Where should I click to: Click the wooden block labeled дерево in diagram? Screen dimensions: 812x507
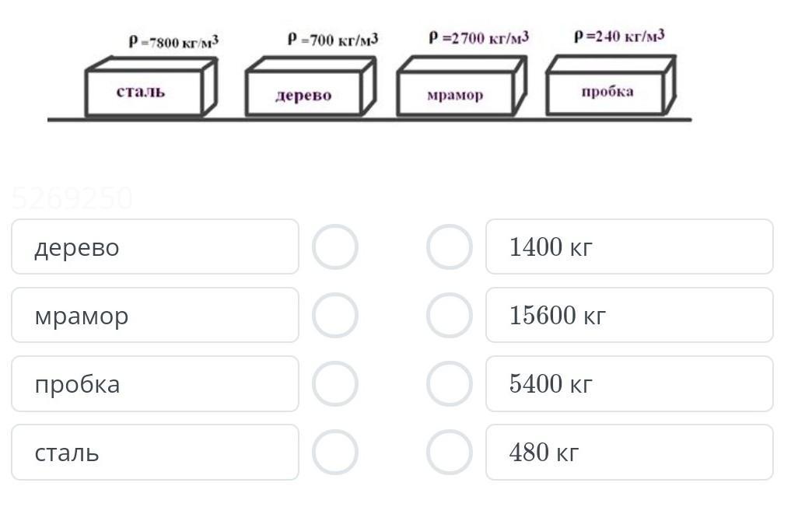pyautogui.click(x=310, y=86)
